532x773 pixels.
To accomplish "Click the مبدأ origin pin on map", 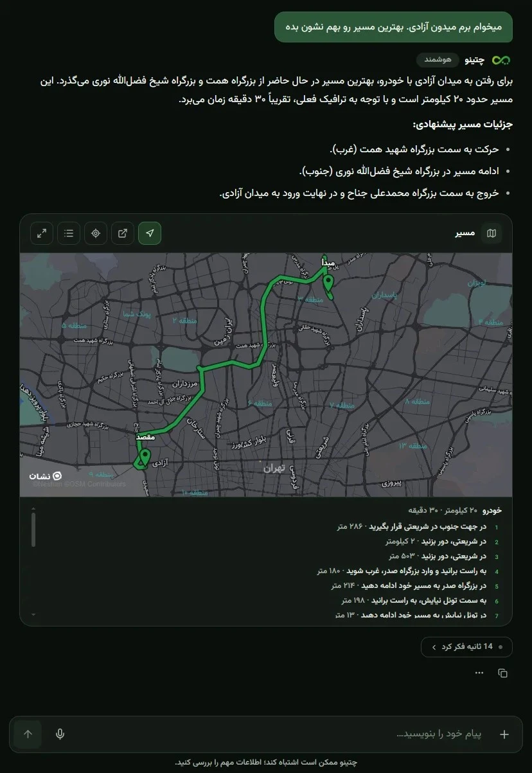I will point(329,283).
